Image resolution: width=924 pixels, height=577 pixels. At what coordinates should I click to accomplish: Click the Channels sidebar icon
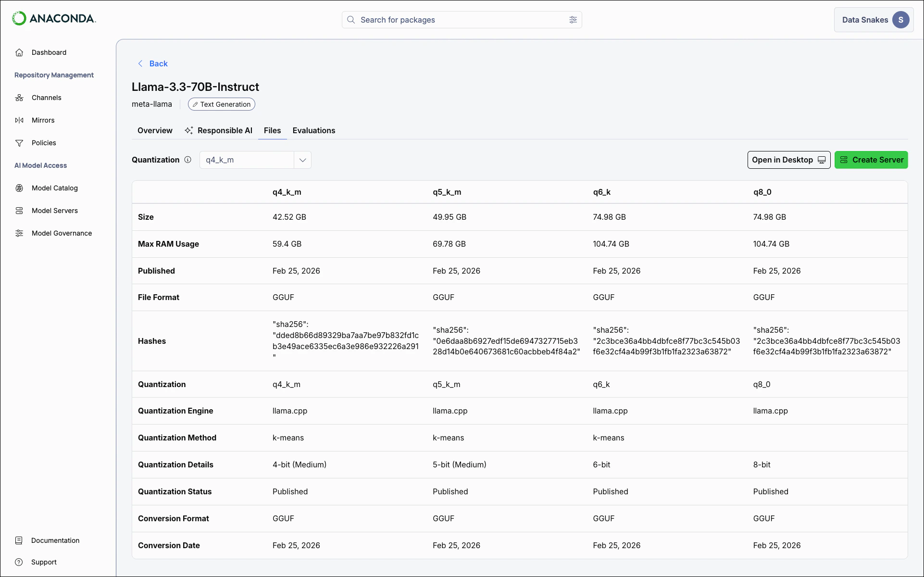pyautogui.click(x=19, y=98)
